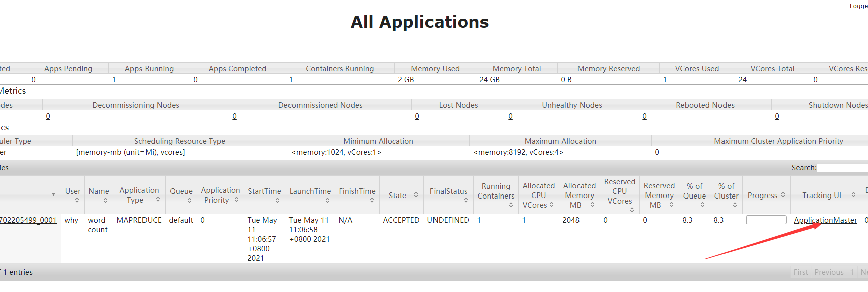Open the Shutdown Nodes count link

(777, 116)
